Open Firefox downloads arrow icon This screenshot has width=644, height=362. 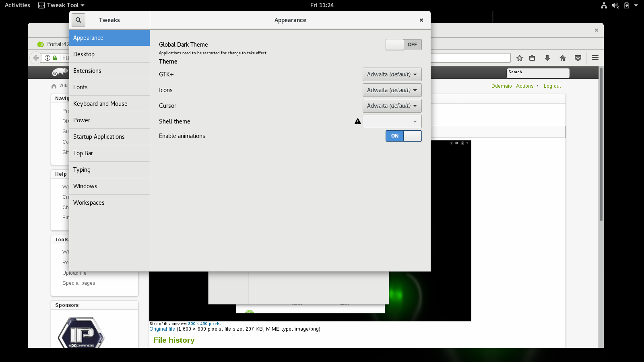[547, 58]
